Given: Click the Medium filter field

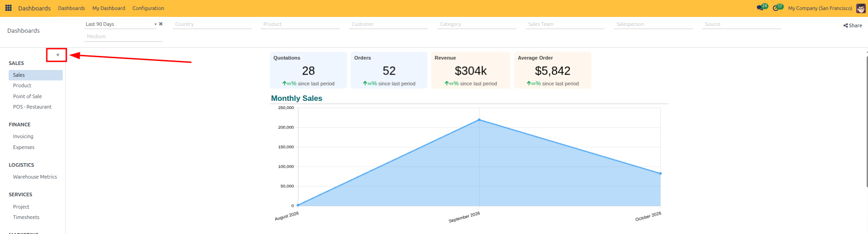Looking at the screenshot, I should [x=124, y=36].
